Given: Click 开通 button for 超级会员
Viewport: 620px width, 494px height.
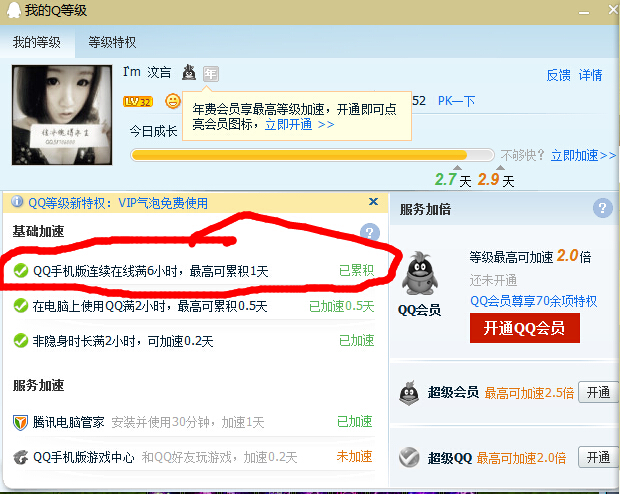Looking at the screenshot, I should pos(598,392).
